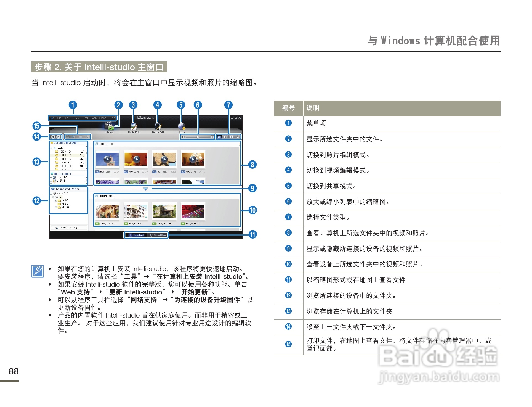Open the Help menu
The image size is (532, 407).
(x=112, y=118)
